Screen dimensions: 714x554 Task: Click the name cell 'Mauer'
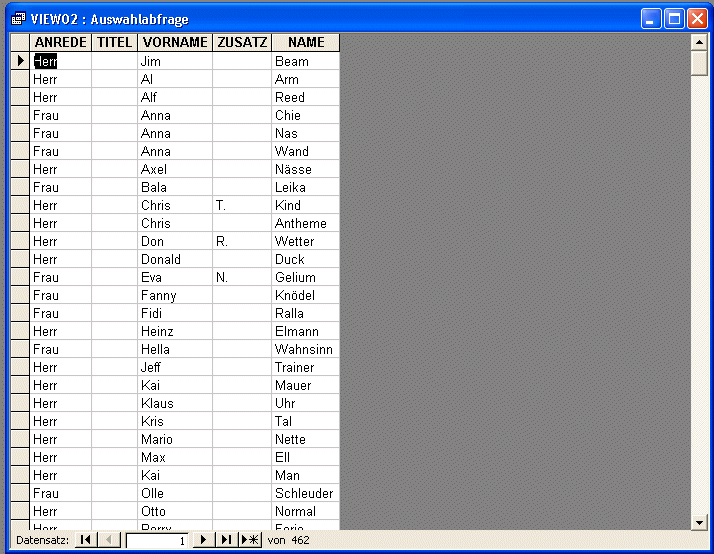click(x=306, y=385)
